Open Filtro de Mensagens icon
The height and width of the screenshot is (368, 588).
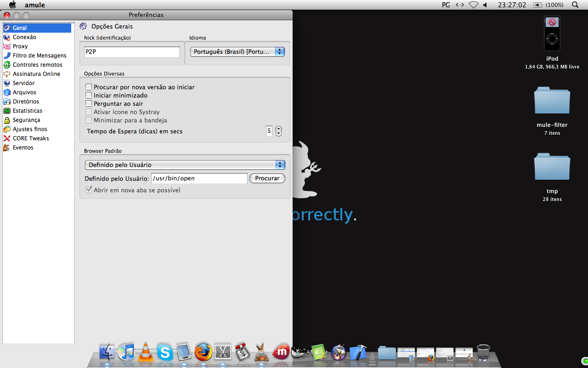pos(7,56)
